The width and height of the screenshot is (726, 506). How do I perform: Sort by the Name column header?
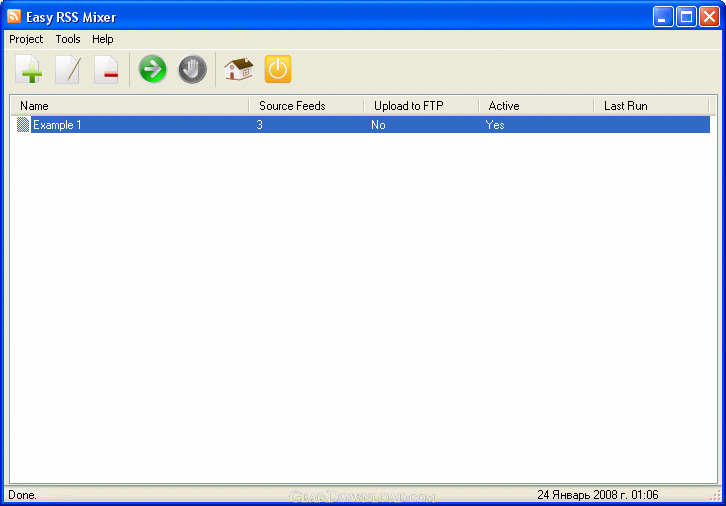[x=130, y=106]
